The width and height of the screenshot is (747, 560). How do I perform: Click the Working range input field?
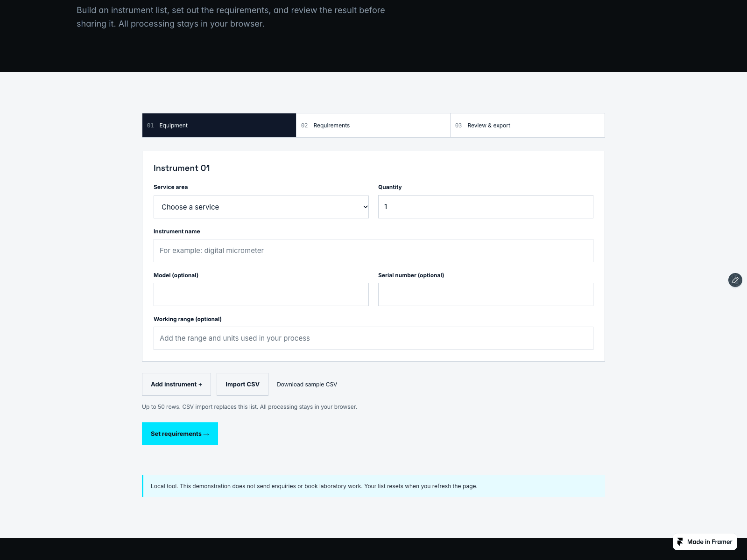point(373,338)
